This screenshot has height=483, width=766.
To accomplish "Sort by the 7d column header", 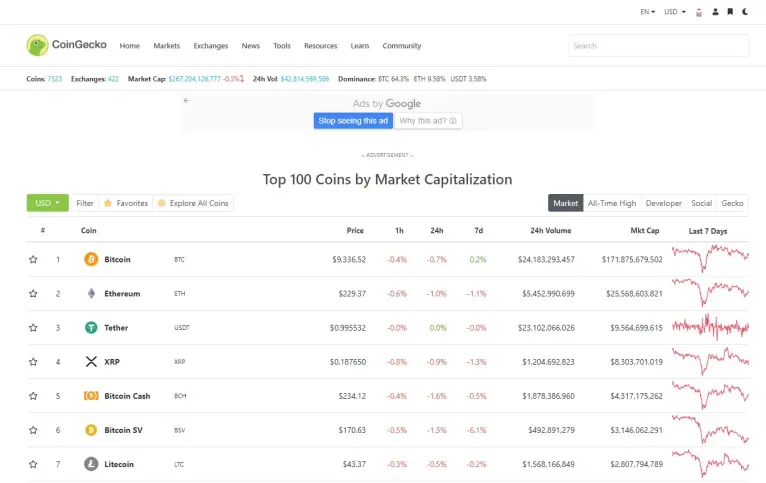I will (x=479, y=231).
